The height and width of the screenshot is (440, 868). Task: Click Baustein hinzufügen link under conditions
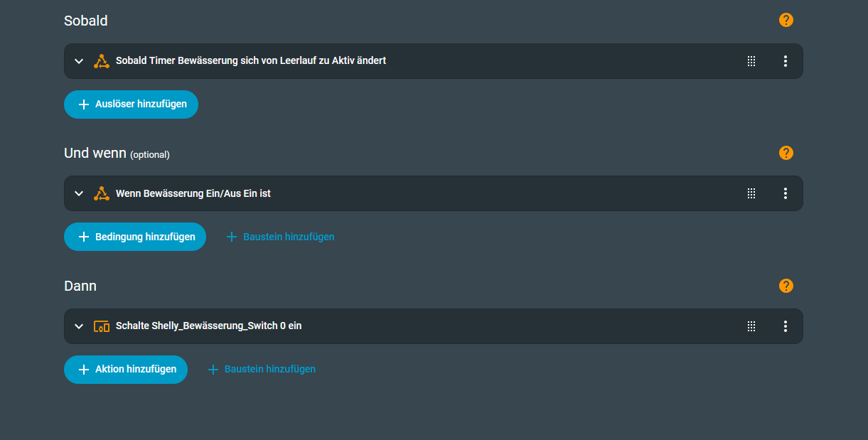click(281, 237)
